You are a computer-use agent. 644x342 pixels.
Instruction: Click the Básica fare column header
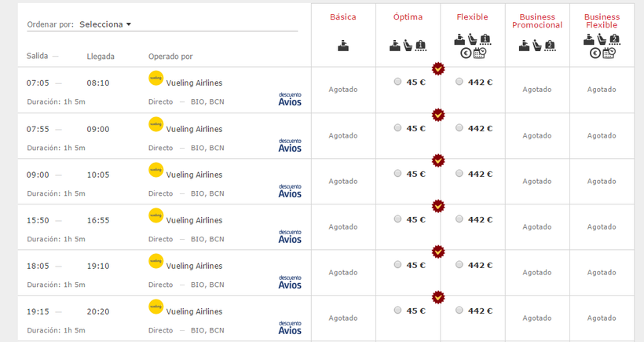tap(342, 17)
